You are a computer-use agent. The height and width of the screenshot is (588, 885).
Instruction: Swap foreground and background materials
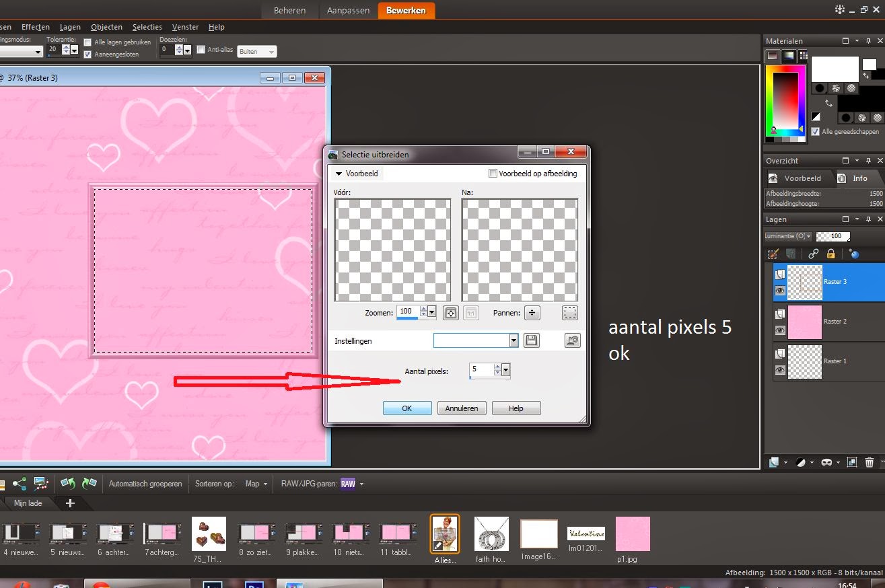(830, 104)
